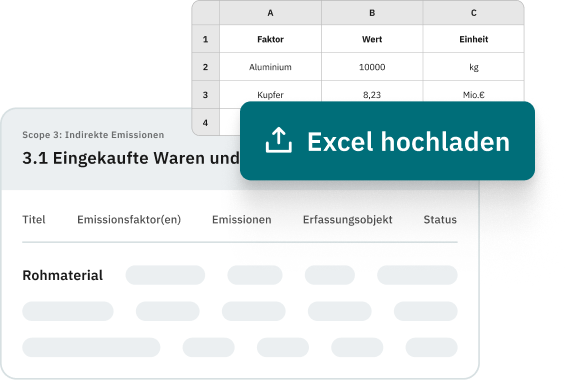Select the 10000 value cell
Viewport: 567px width, 380px height.
pyautogui.click(x=372, y=67)
